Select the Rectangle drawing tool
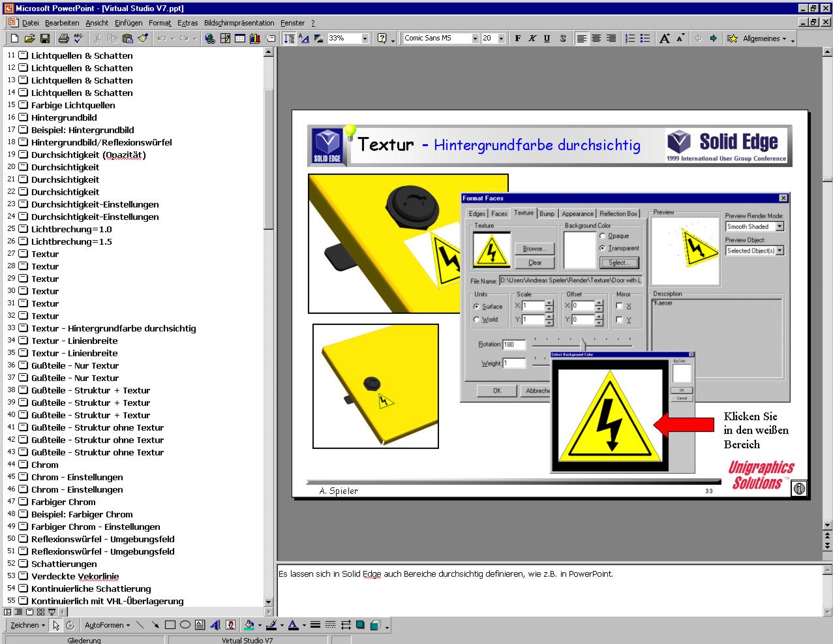The height and width of the screenshot is (644, 833). pyautogui.click(x=170, y=625)
